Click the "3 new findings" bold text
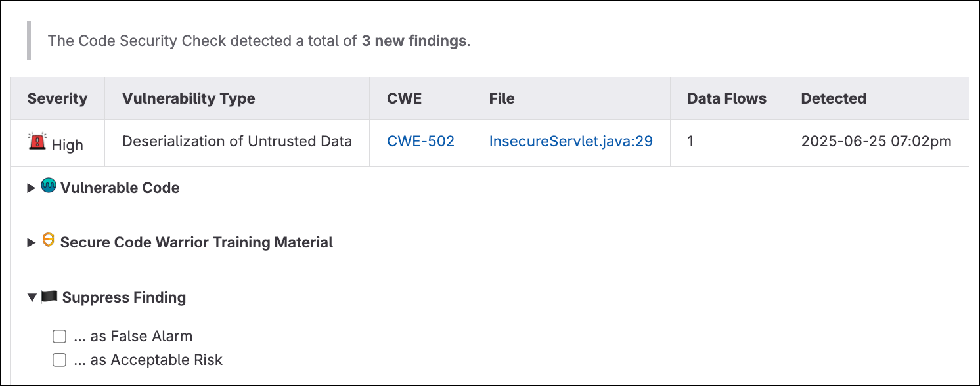Viewport: 980px width, 386px height. click(x=414, y=41)
